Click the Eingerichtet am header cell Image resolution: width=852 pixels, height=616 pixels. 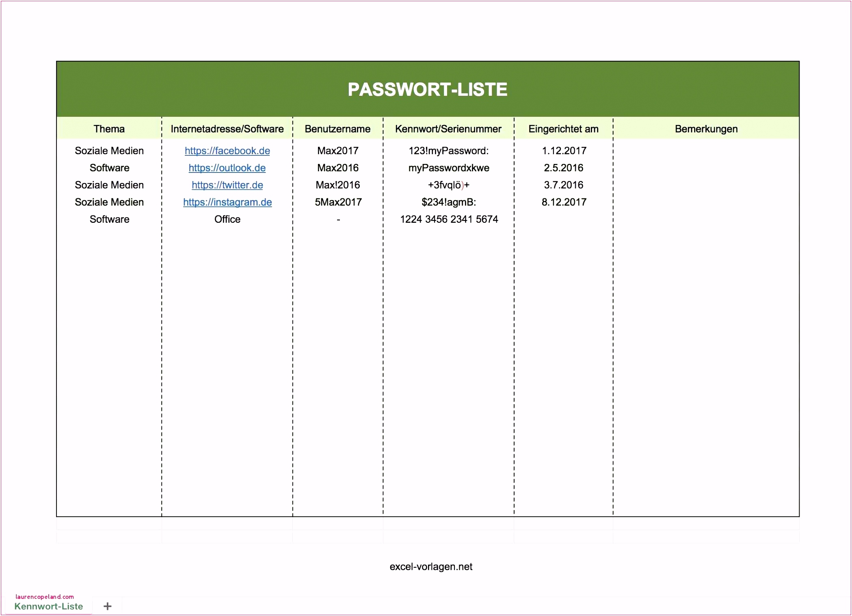(563, 129)
